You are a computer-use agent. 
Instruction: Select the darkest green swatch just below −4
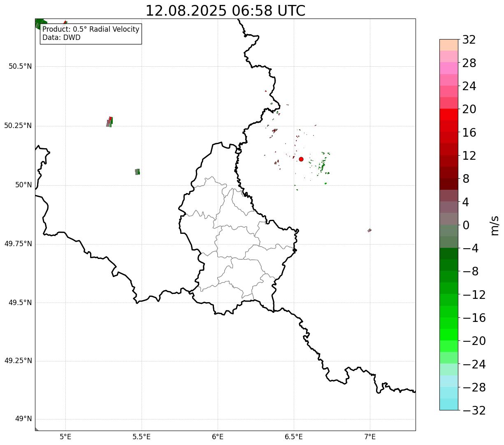[x=449, y=254]
